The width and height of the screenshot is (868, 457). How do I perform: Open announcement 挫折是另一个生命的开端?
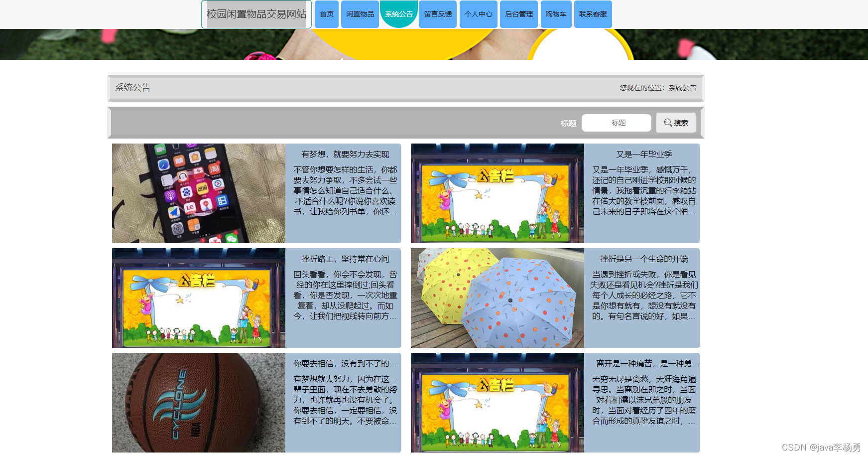pyautogui.click(x=644, y=259)
